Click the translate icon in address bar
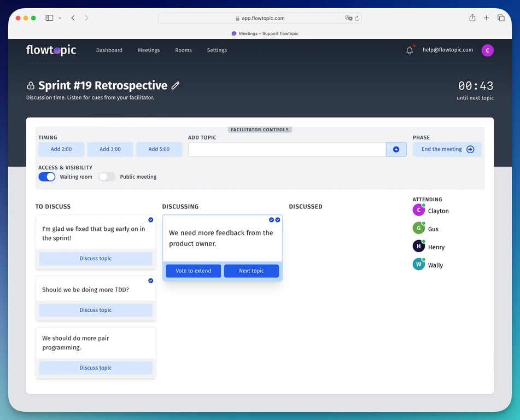The width and height of the screenshot is (520, 420). click(x=348, y=18)
